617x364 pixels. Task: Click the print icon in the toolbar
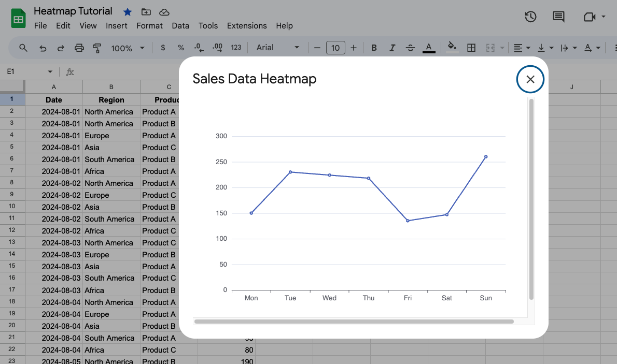pyautogui.click(x=79, y=48)
